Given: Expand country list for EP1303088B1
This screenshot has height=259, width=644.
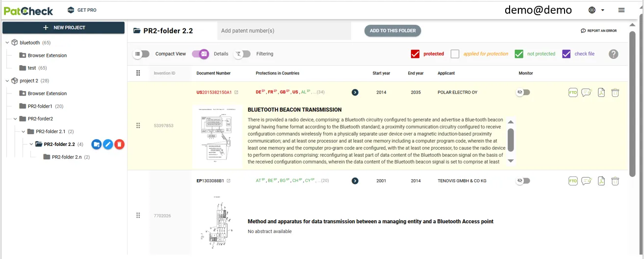Looking at the screenshot, I should [x=355, y=181].
